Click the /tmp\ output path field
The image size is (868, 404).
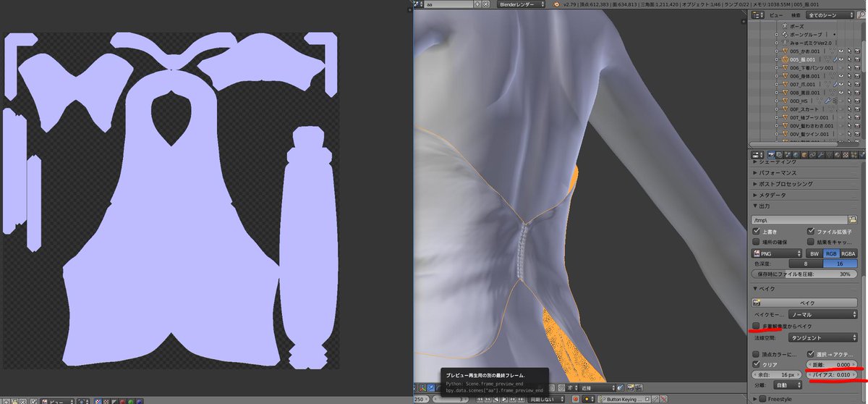(x=799, y=219)
